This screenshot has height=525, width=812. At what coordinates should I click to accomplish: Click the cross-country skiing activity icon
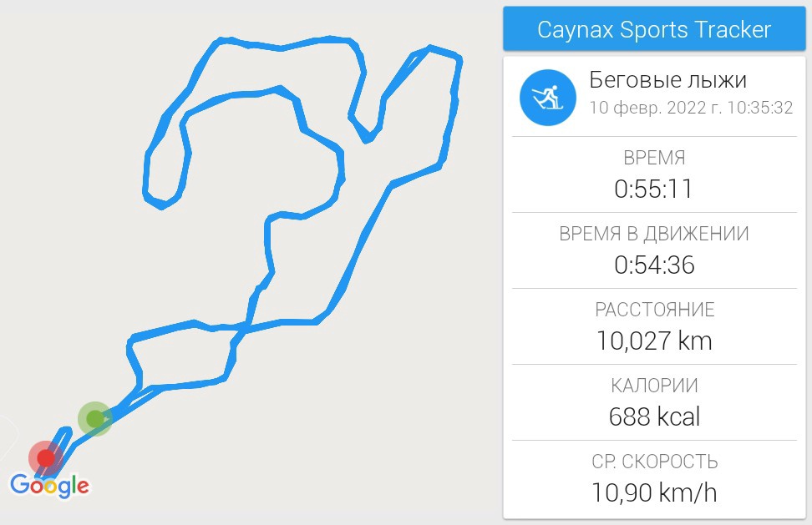pyautogui.click(x=547, y=97)
